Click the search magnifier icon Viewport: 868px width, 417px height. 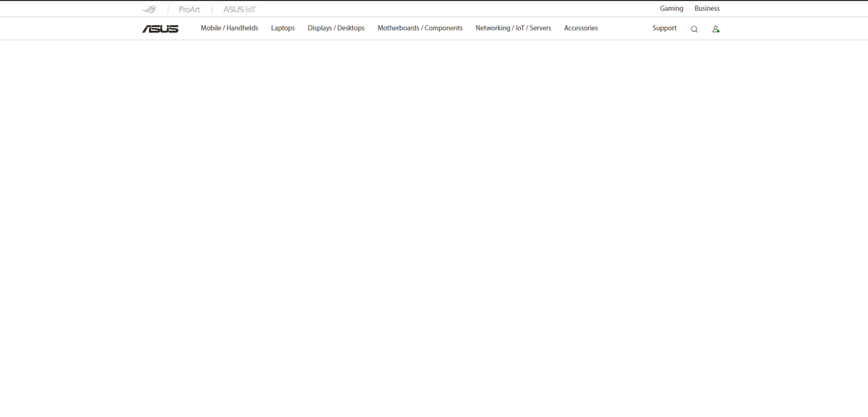(694, 30)
